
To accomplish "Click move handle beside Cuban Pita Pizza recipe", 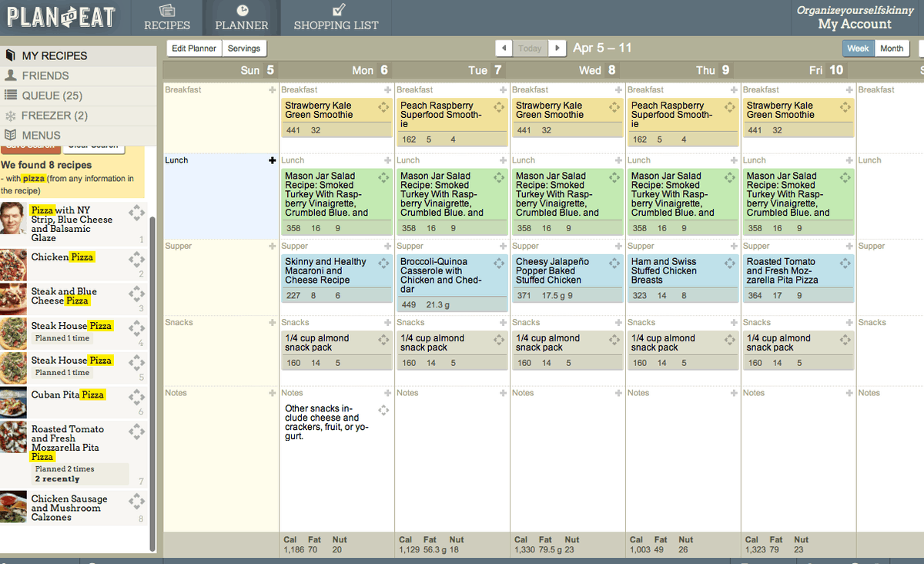I will coord(137,396).
